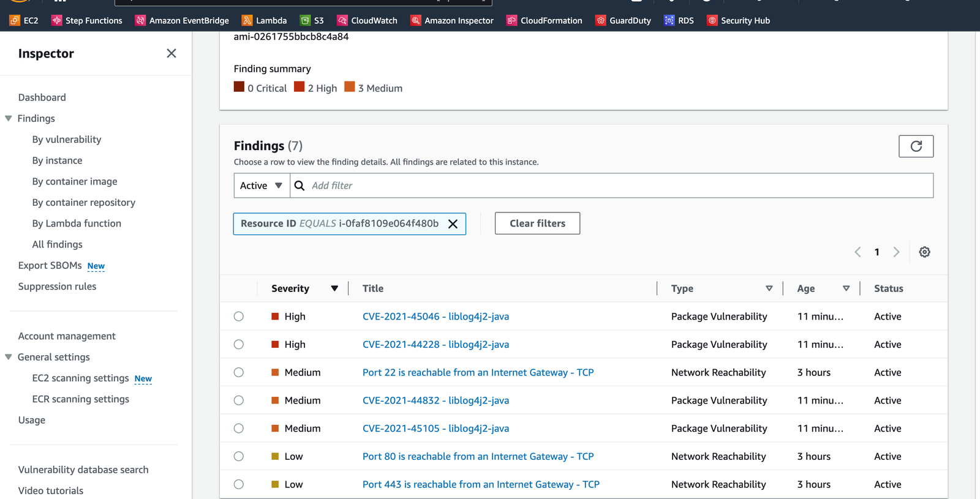Open the Security Hub shortcut icon
Viewport: 980px width, 499px height.
[712, 20]
